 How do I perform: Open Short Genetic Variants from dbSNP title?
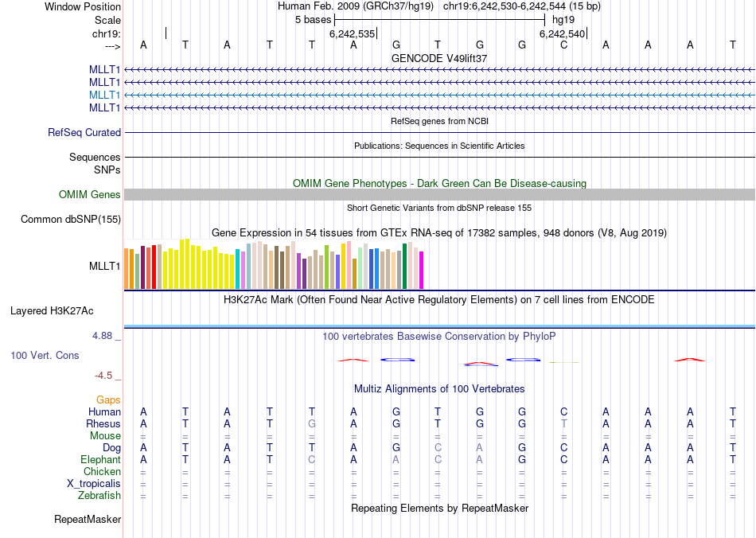coord(439,208)
